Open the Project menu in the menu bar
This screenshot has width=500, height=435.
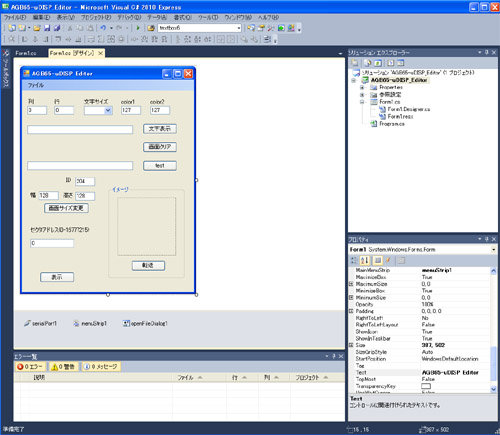96,17
